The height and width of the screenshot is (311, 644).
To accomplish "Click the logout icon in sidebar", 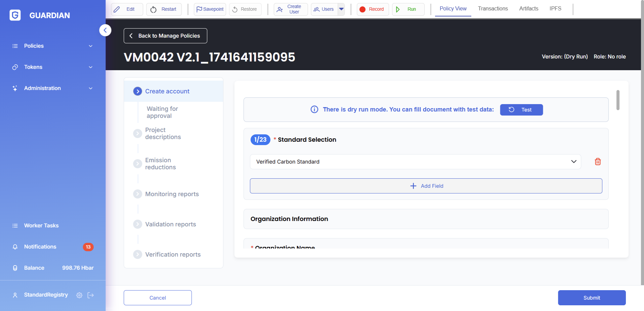I will point(91,295).
